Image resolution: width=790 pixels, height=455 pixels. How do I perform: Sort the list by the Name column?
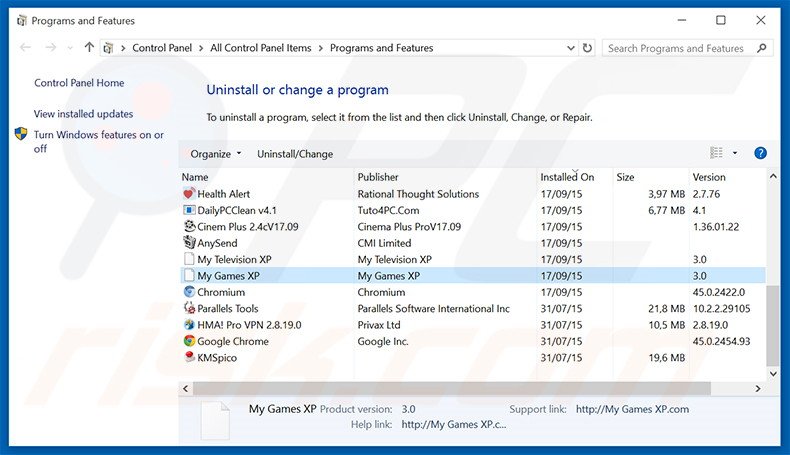tap(195, 177)
